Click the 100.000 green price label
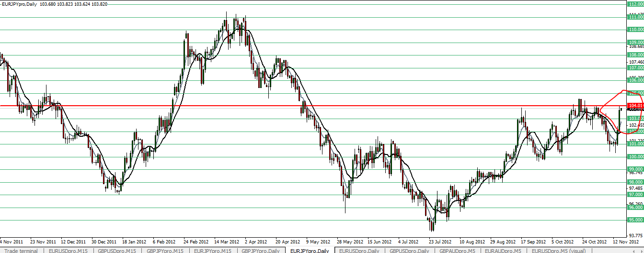644x253 pixels. point(635,157)
